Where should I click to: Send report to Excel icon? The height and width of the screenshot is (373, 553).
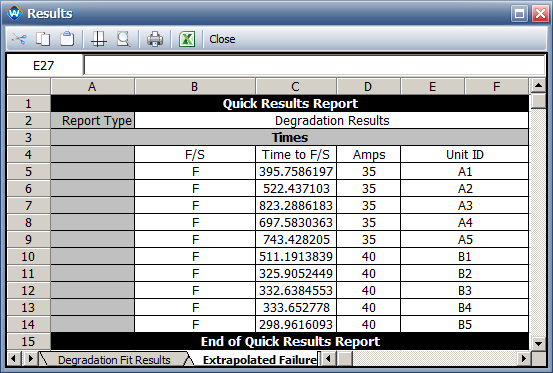point(187,39)
